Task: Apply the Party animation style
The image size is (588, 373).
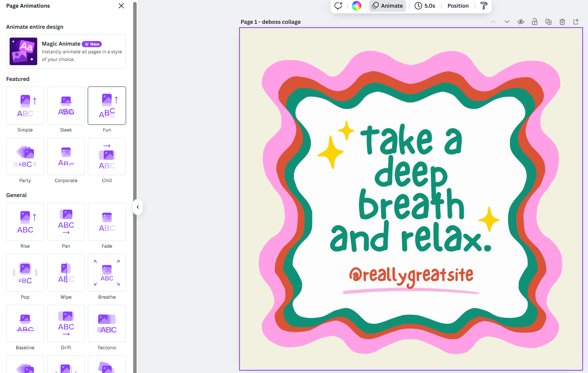Action: (25, 156)
